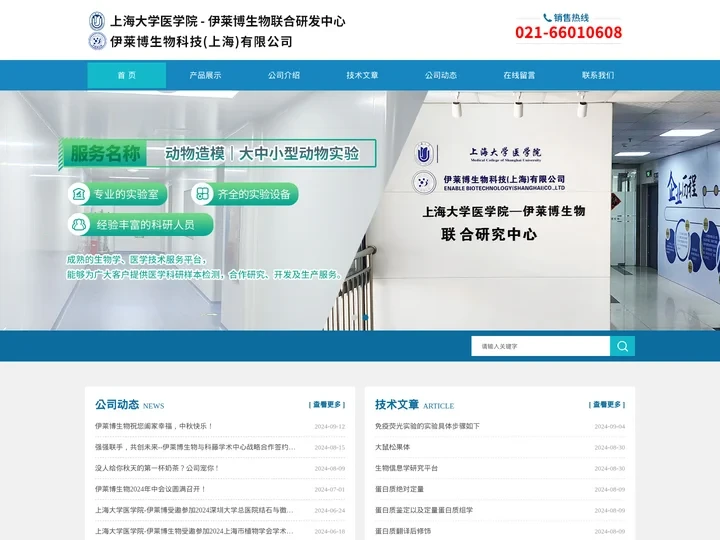Open news 伊莱博生物2024年中会议圆满召开
The image size is (720, 540).
tap(151, 489)
